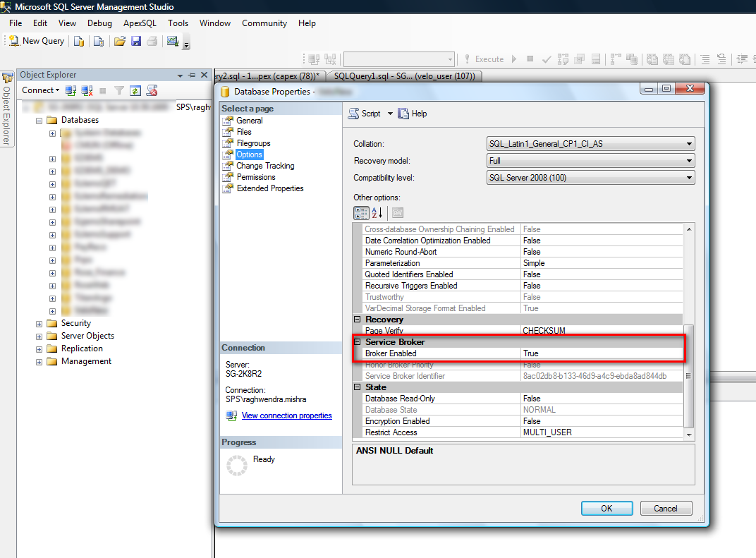Click the Execute button in query toolbar
Image resolution: width=756 pixels, height=558 pixels.
click(484, 59)
